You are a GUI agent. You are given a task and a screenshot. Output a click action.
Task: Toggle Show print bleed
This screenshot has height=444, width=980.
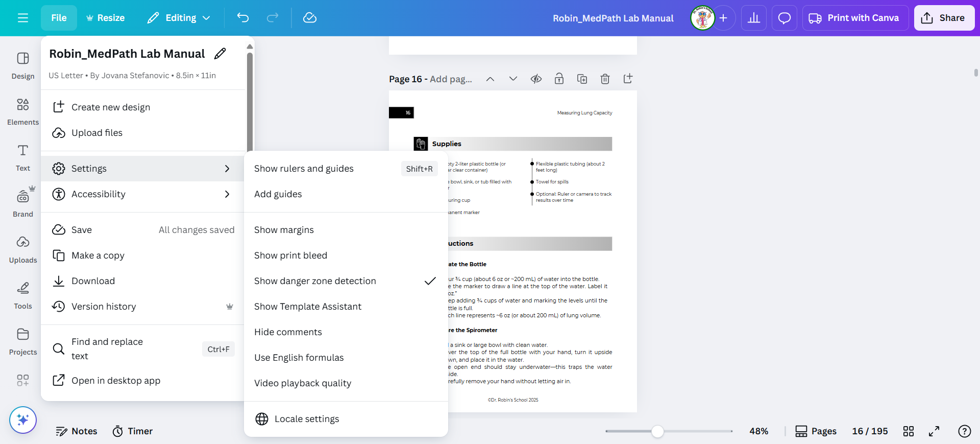click(346, 255)
